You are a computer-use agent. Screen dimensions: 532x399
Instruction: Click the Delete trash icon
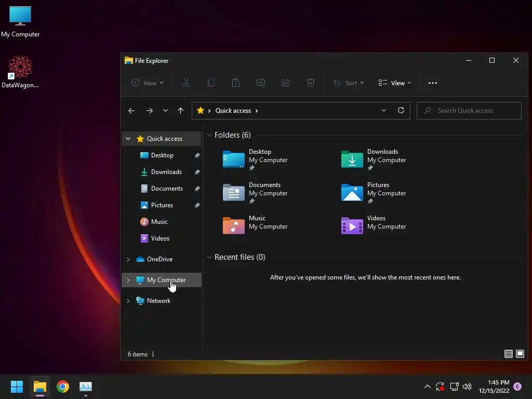pos(311,83)
